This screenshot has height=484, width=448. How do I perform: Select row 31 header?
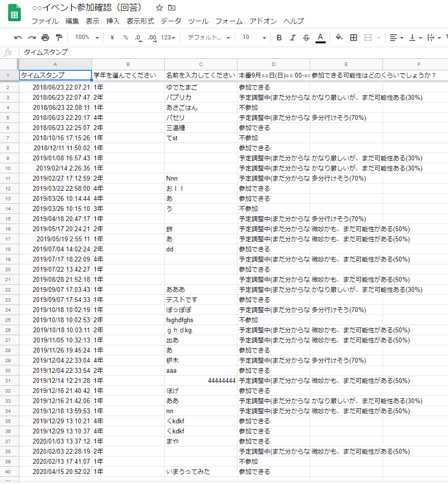pos(8,380)
